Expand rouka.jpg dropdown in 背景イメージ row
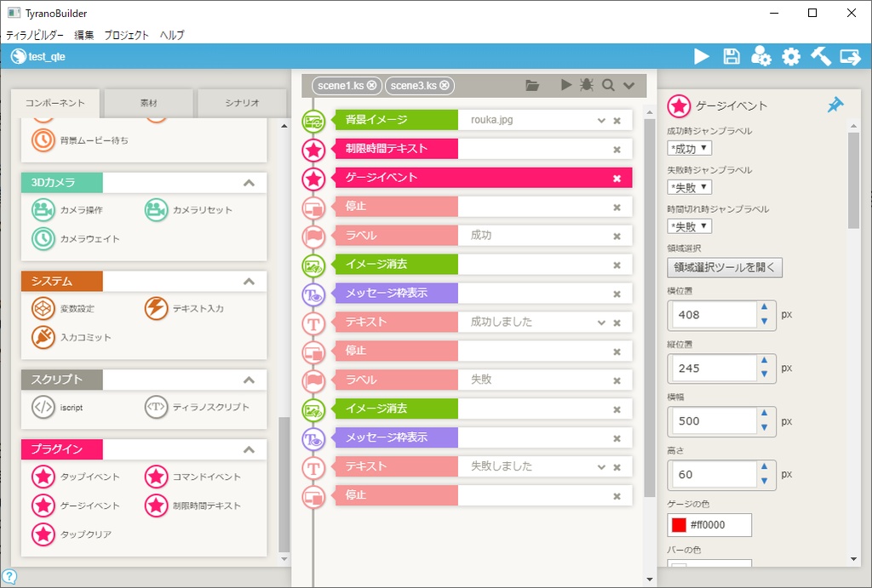 coord(601,121)
